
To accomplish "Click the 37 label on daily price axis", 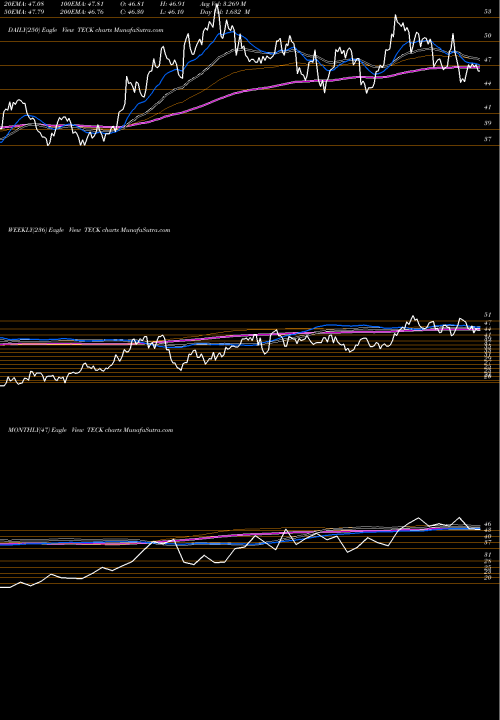I will pyautogui.click(x=488, y=139).
